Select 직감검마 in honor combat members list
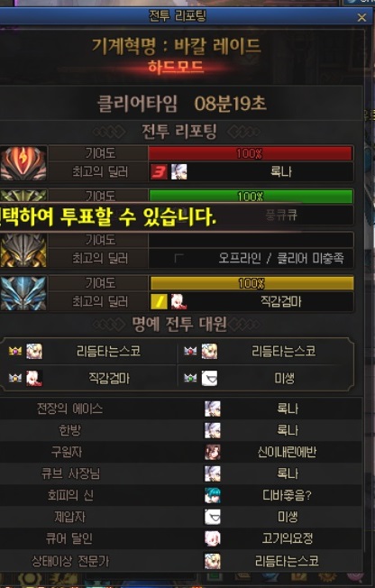The height and width of the screenshot is (588, 375). click(x=109, y=378)
